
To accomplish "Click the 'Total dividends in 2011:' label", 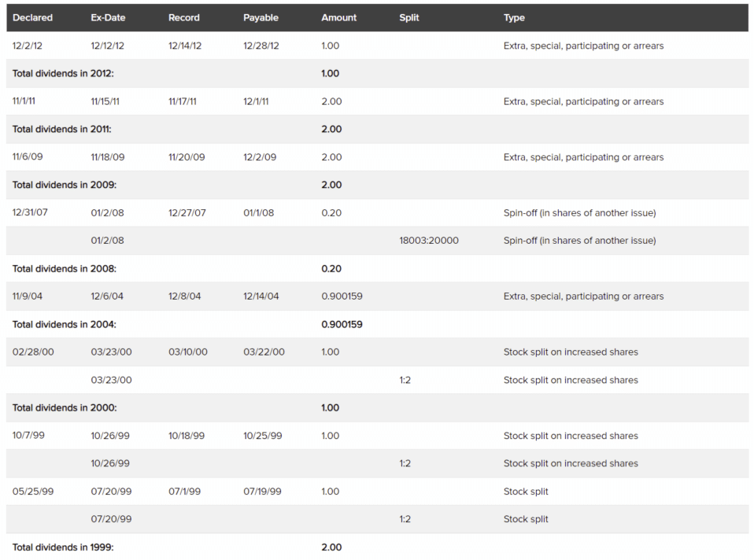I will (62, 130).
